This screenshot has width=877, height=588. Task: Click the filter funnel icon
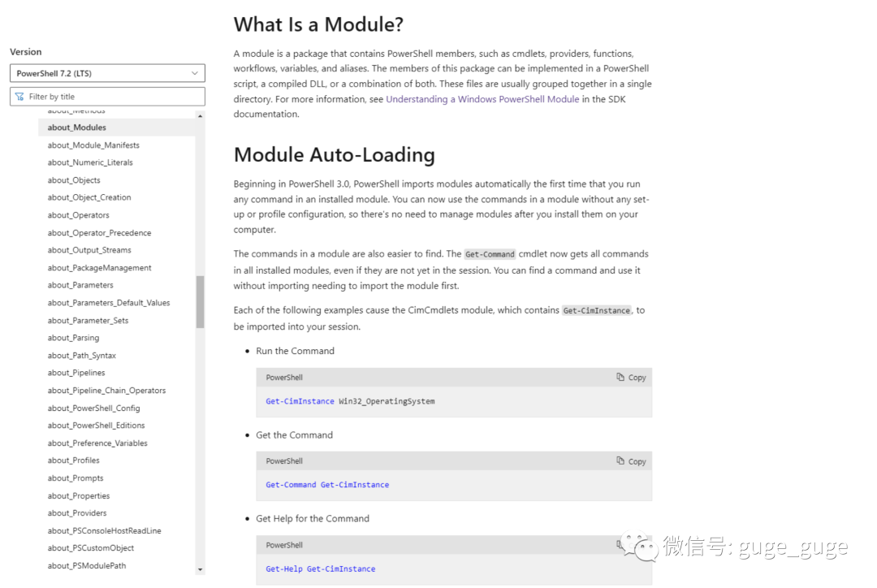pyautogui.click(x=19, y=97)
